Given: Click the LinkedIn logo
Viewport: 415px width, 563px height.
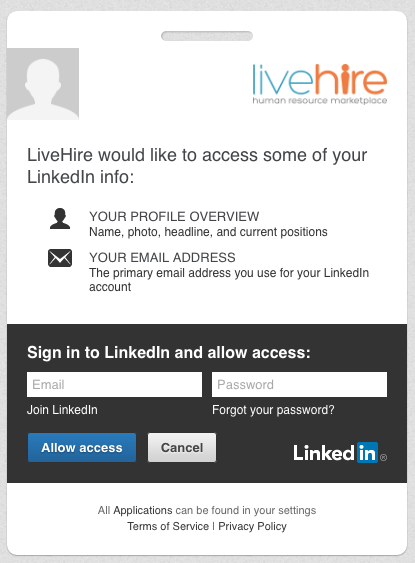Looking at the screenshot, I should click(x=340, y=452).
